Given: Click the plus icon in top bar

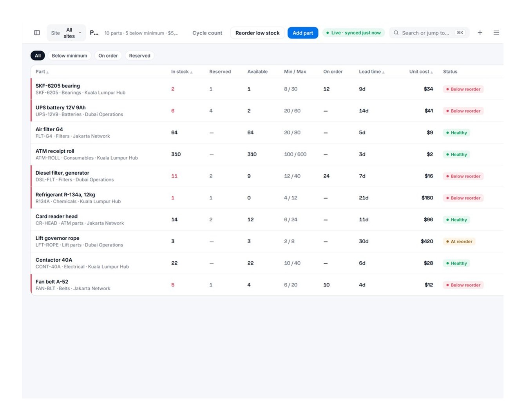Looking at the screenshot, I should pos(480,33).
